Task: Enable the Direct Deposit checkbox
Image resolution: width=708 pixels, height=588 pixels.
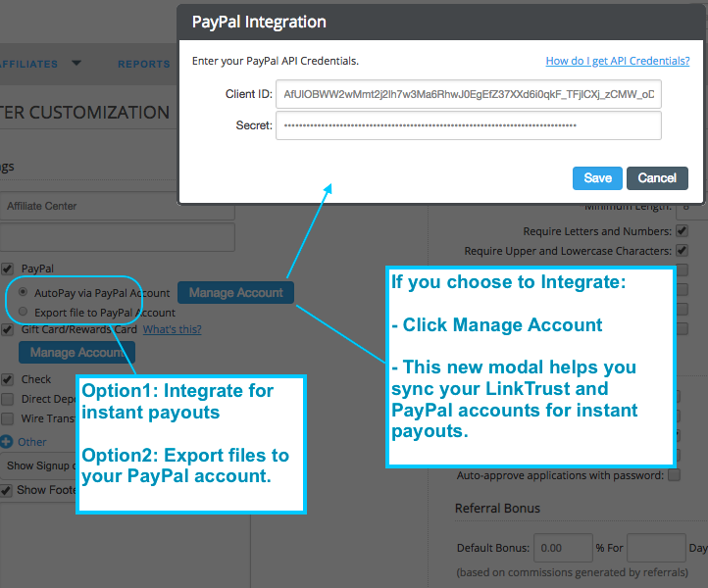Action: coord(7,399)
